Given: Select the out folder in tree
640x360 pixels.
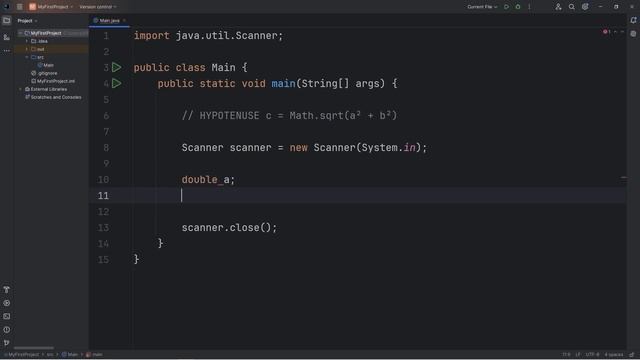Looking at the screenshot, I should 38,49.
